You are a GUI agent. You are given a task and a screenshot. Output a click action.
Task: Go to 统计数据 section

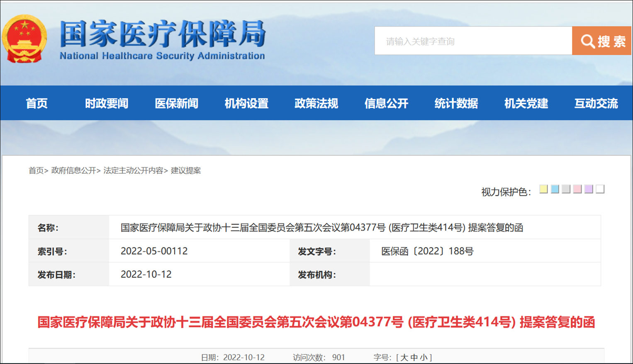point(456,103)
